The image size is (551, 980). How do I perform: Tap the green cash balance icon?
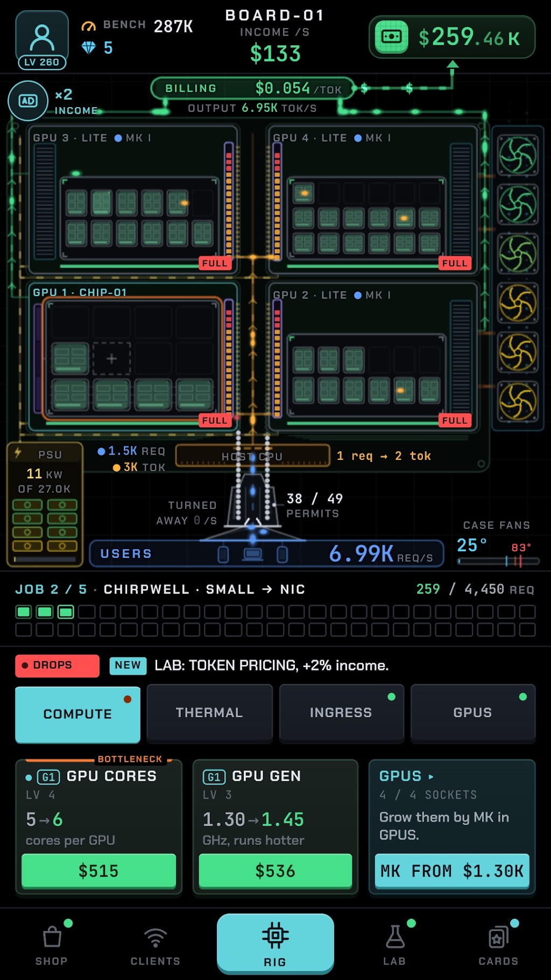point(391,37)
